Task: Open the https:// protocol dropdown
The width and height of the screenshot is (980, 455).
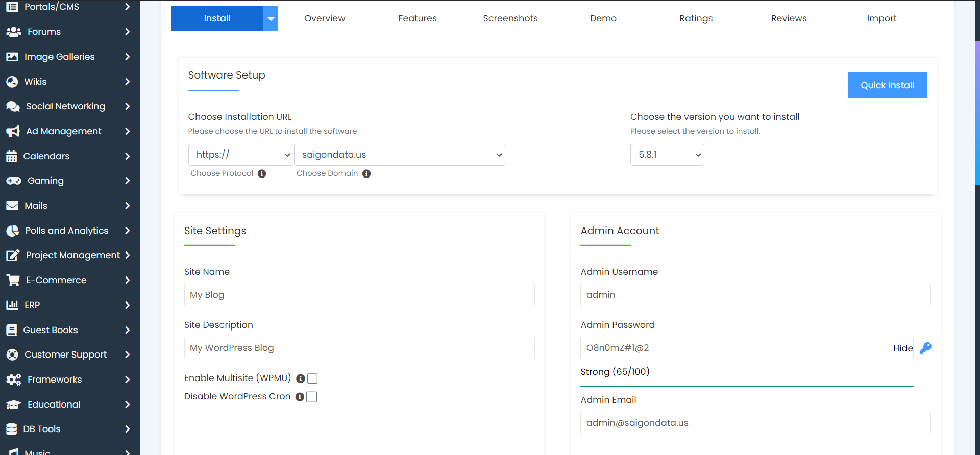Action: pos(241,155)
